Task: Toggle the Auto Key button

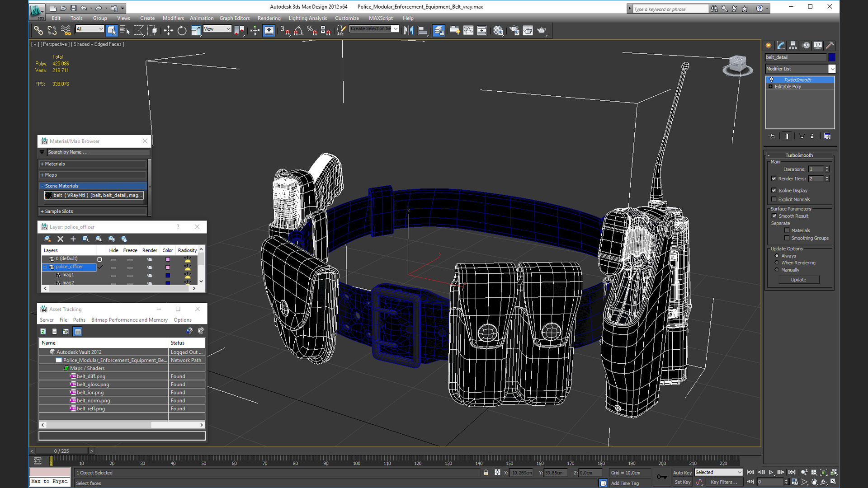Action: tap(682, 473)
